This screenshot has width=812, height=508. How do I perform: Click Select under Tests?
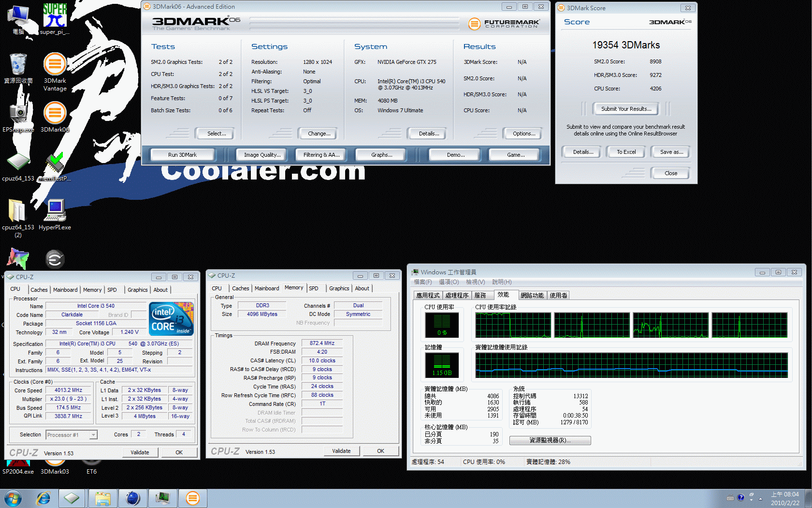[215, 134]
